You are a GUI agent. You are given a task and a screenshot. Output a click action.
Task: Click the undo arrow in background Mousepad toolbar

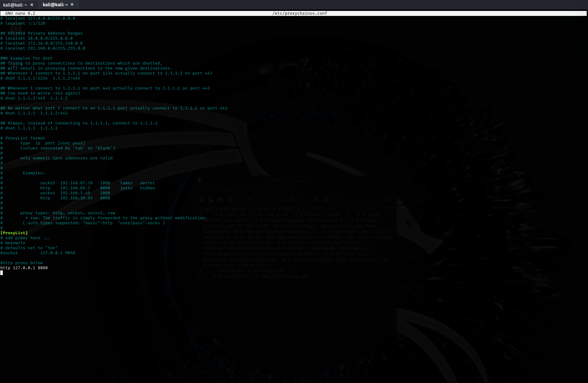[264, 200]
